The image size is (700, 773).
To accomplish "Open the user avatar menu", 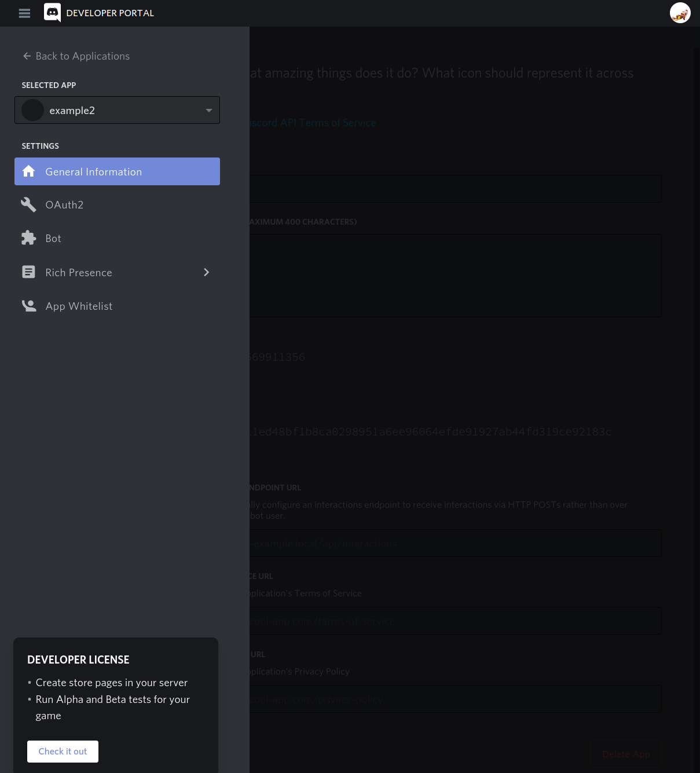I will (680, 13).
